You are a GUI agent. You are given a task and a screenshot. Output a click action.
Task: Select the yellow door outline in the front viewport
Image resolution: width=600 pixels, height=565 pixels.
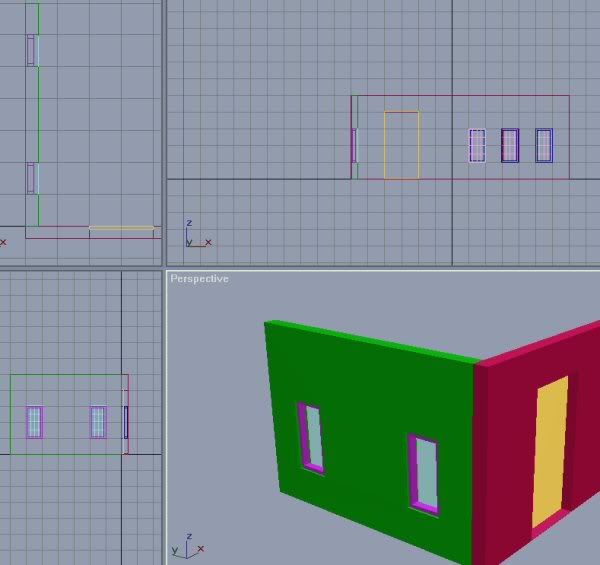[x=401, y=145]
